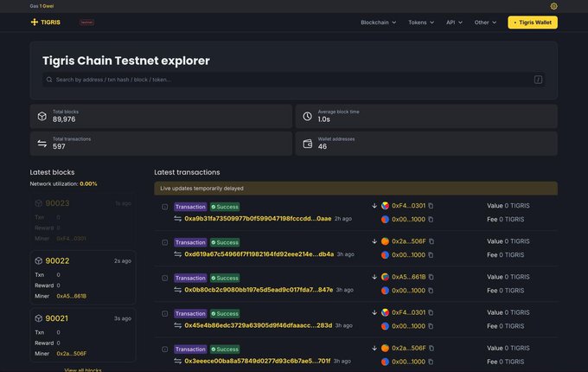The image size is (588, 372).
Task: Open the Blockchain dropdown menu
Action: click(x=379, y=22)
